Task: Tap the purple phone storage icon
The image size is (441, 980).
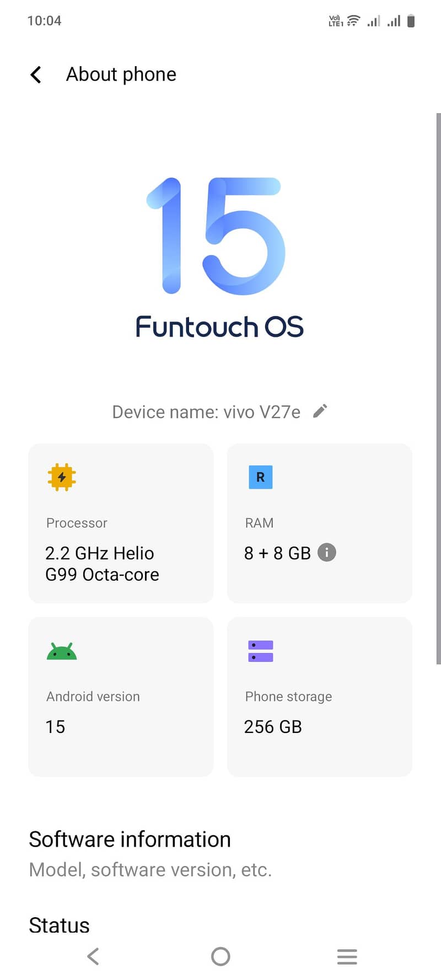Action: 261,651
